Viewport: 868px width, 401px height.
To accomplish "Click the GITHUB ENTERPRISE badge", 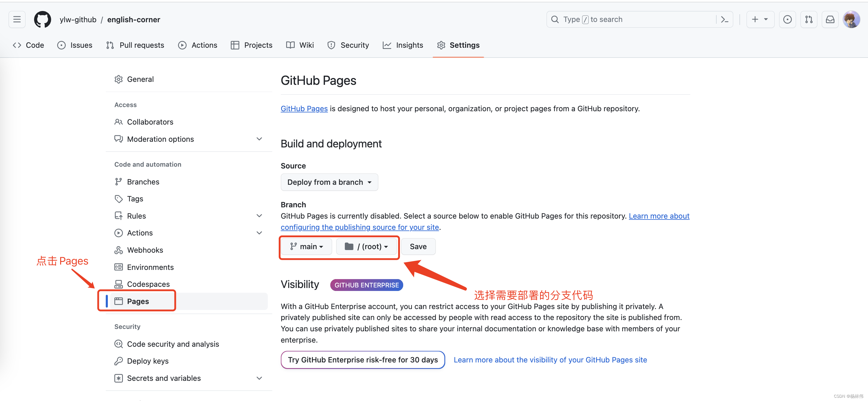I will click(x=367, y=285).
